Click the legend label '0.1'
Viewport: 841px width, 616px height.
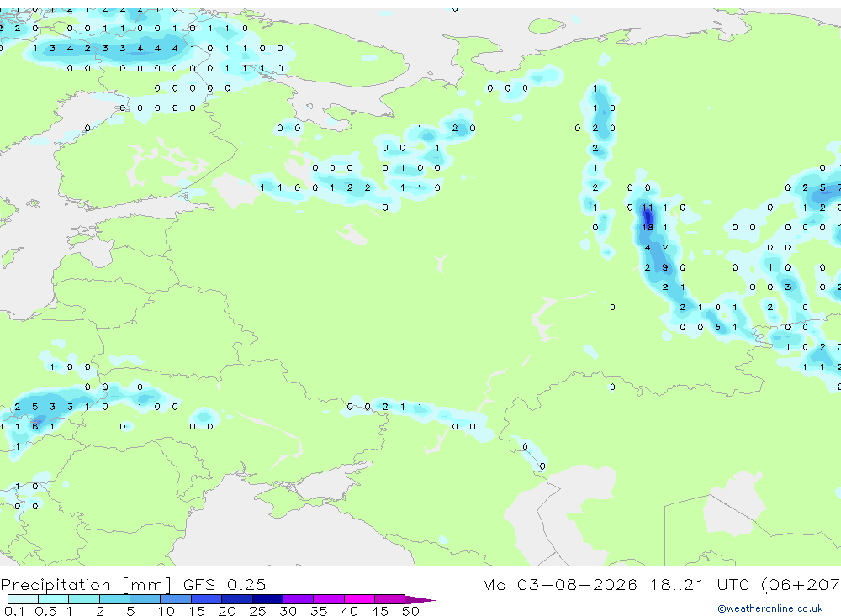coord(14,611)
